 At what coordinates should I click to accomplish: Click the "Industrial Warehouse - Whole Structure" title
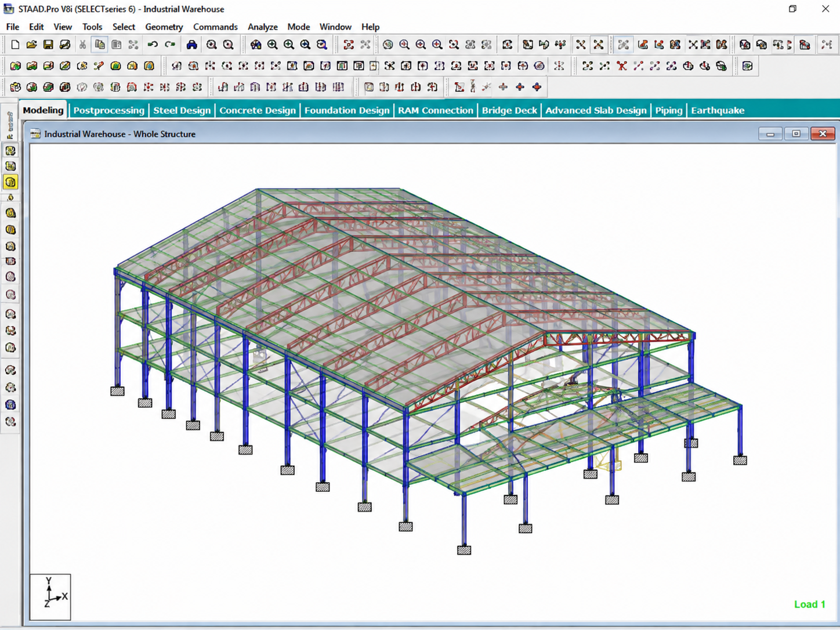pos(120,134)
